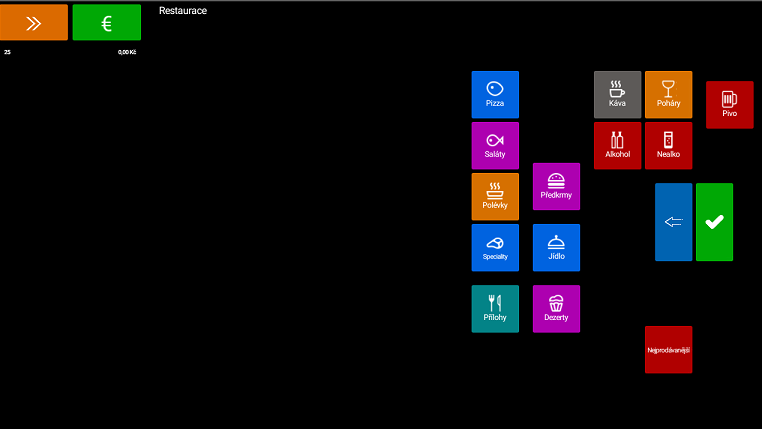Image resolution: width=762 pixels, height=429 pixels.
Task: Select the Alkohol bottles tile
Action: 617,146
